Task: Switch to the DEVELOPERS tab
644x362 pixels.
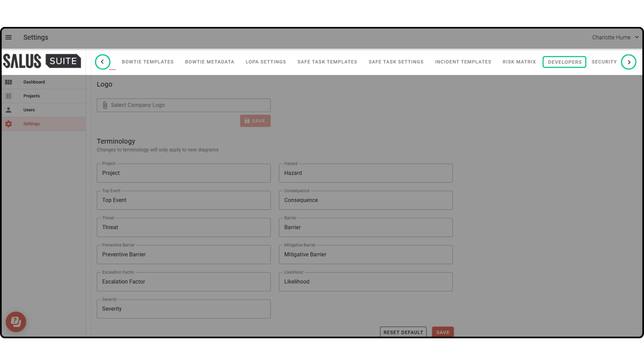Action: (x=564, y=62)
